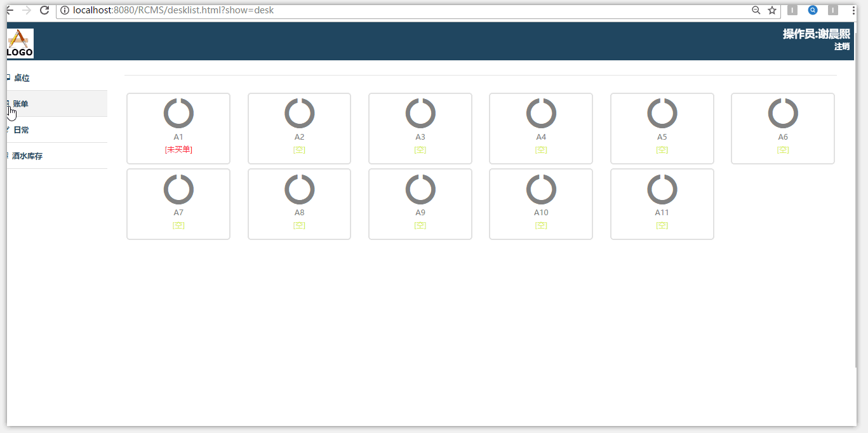Open 酒水库存 sidebar menu

(57, 156)
